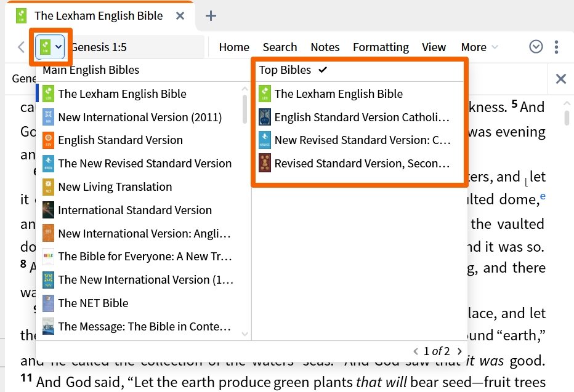Viewport: 574px width, 392px height.
Task: Click the NET Bible cover icon
Action: [48, 303]
